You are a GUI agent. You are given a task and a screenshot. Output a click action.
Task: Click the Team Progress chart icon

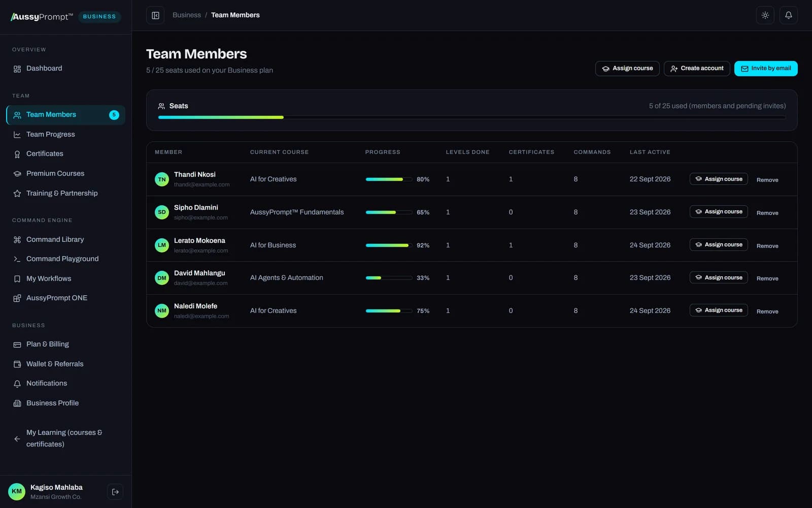[x=17, y=135]
